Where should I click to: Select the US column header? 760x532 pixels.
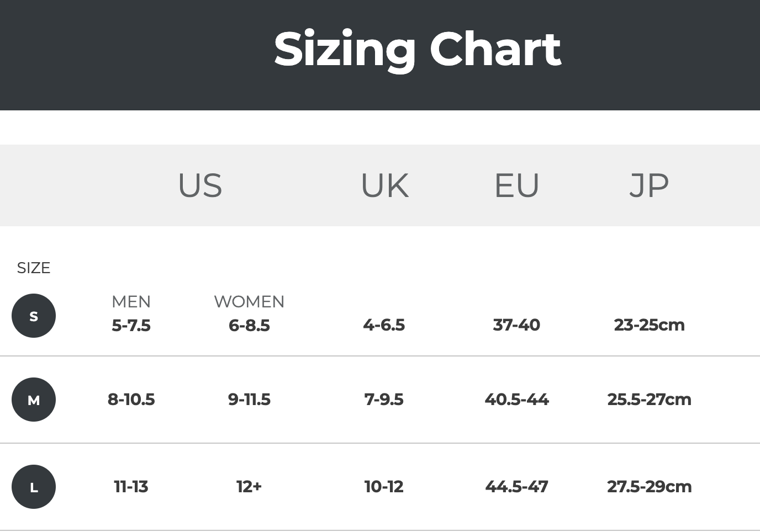coord(200,185)
